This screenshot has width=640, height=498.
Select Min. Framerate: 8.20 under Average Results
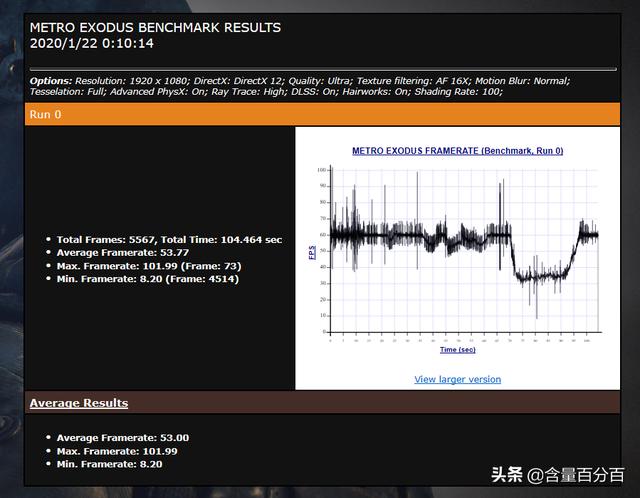(x=109, y=464)
